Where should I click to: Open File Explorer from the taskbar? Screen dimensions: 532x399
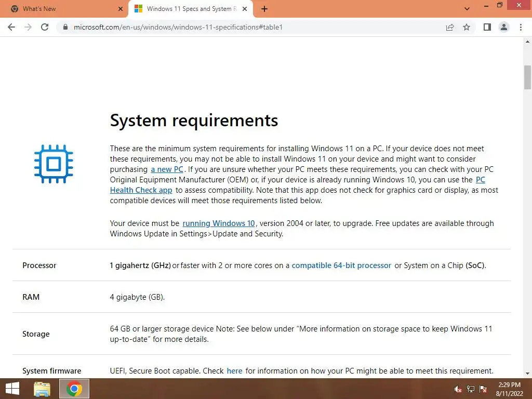(42, 389)
